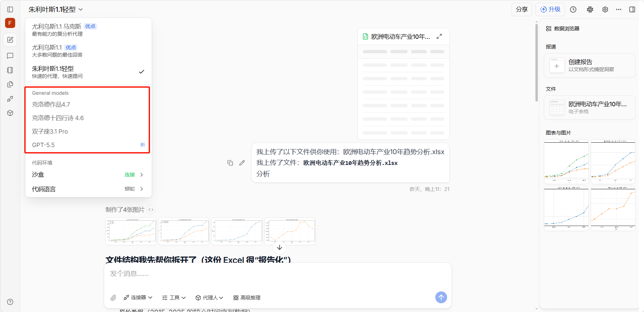This screenshot has width=644, height=312.
Task: Click the Slack integration icon
Action: coord(590,9)
